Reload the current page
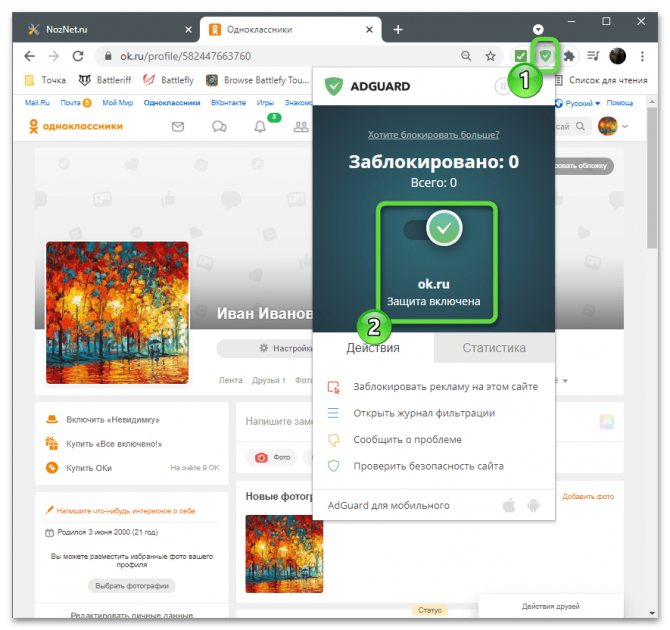Viewport: 670px width, 630px height. click(78, 56)
